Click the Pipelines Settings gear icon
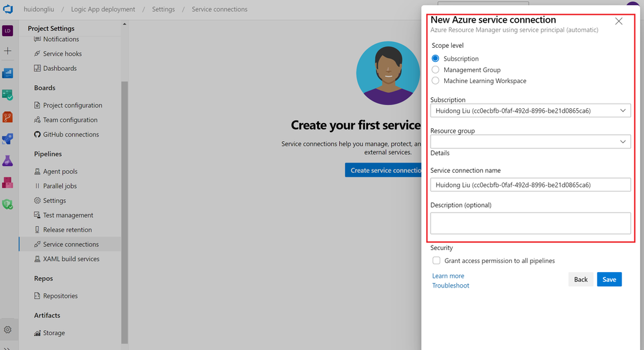The height and width of the screenshot is (350, 644). point(37,200)
